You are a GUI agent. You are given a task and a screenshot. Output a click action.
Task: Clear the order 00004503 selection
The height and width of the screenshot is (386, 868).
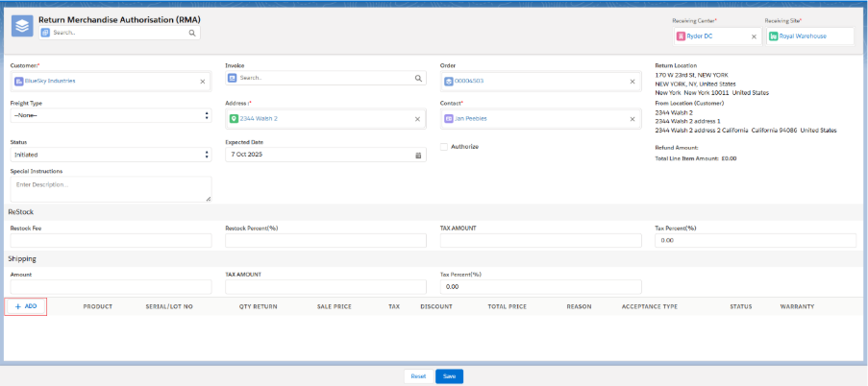tap(632, 82)
